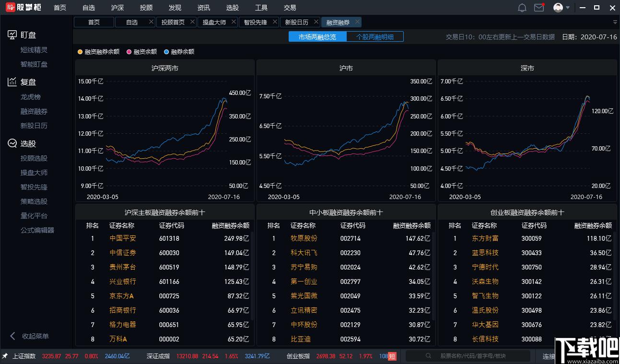Click the 上证指数 ticker in status bar

point(24,356)
